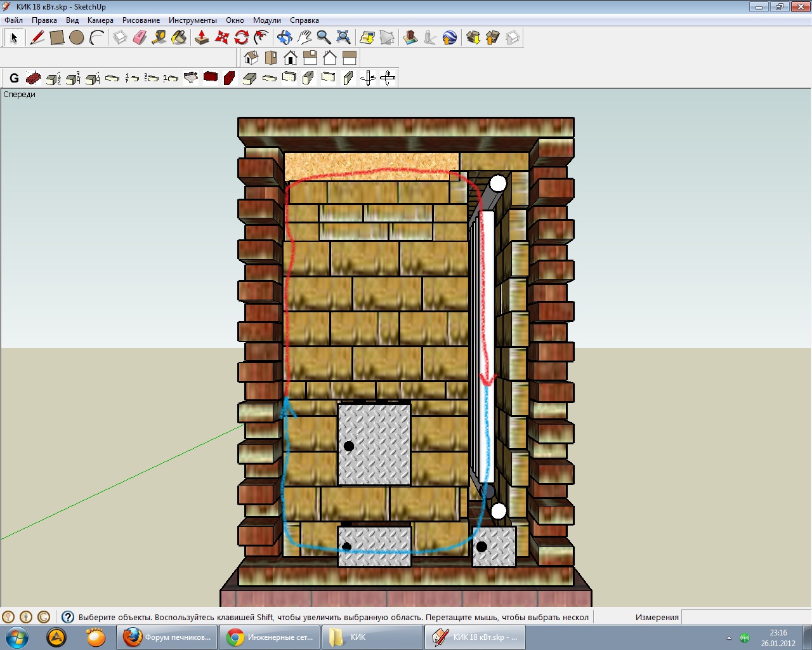The height and width of the screenshot is (650, 812).
Task: Select the Push/Pull tool
Action: click(202, 38)
